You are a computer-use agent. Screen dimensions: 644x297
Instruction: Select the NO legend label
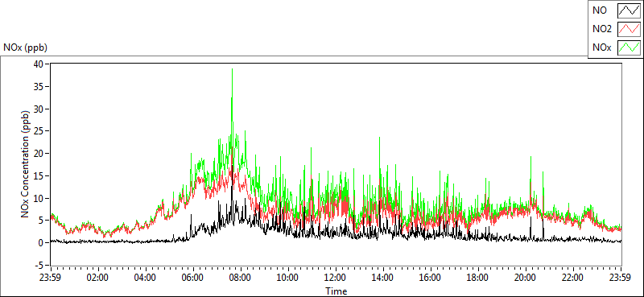pyautogui.click(x=600, y=10)
